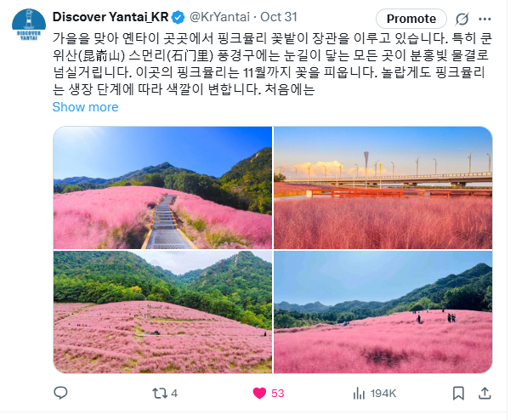
Task: Open photo of hillside pink field visitors
Action: 163,312
